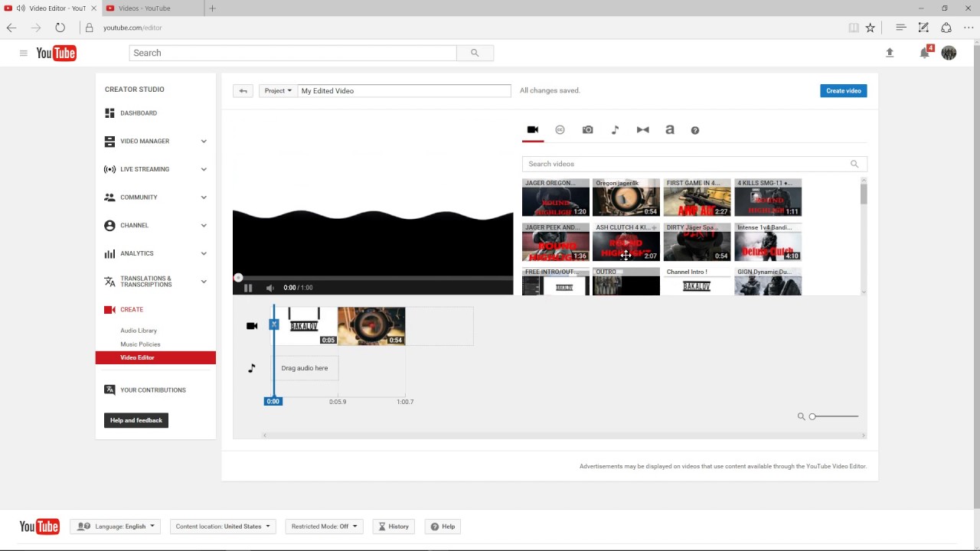This screenshot has width=980, height=551.
Task: Click the upload arrow icon
Action: coord(890,53)
